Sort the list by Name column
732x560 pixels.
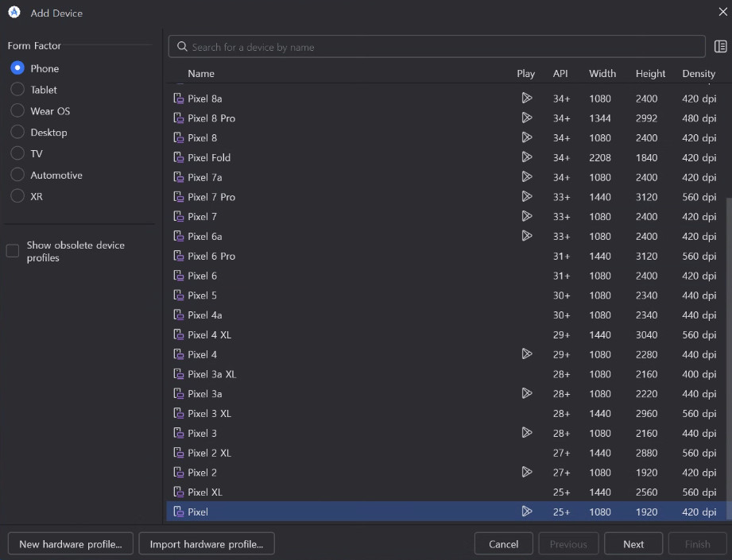click(201, 73)
